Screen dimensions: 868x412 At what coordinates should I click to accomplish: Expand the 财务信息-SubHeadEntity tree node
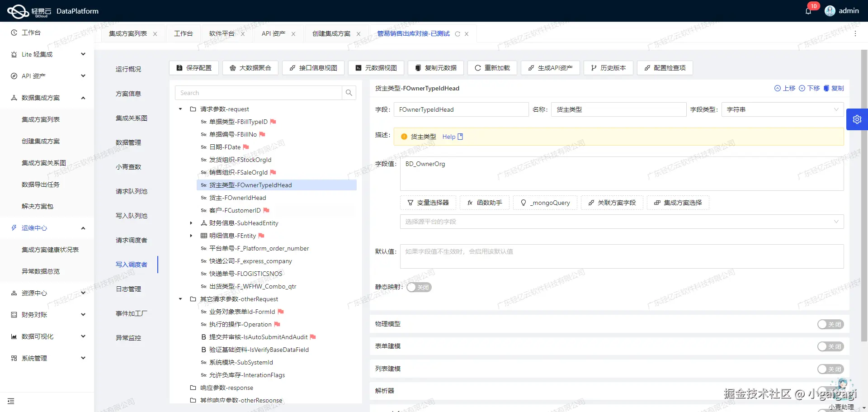pyautogui.click(x=190, y=223)
